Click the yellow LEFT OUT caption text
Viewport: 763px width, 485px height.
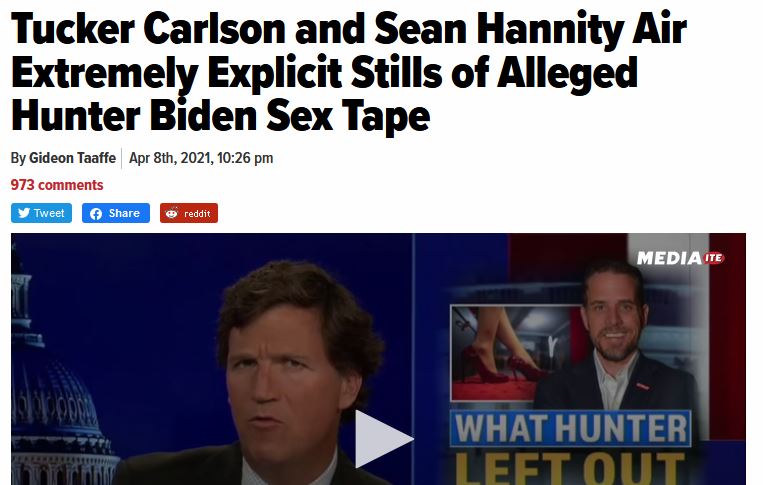570,468
